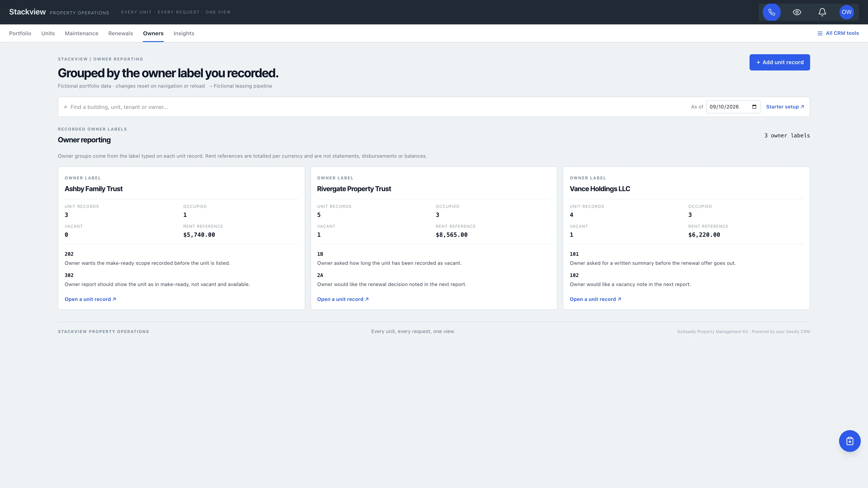Click the calendar icon in date field
The image size is (868, 488).
(x=754, y=107)
